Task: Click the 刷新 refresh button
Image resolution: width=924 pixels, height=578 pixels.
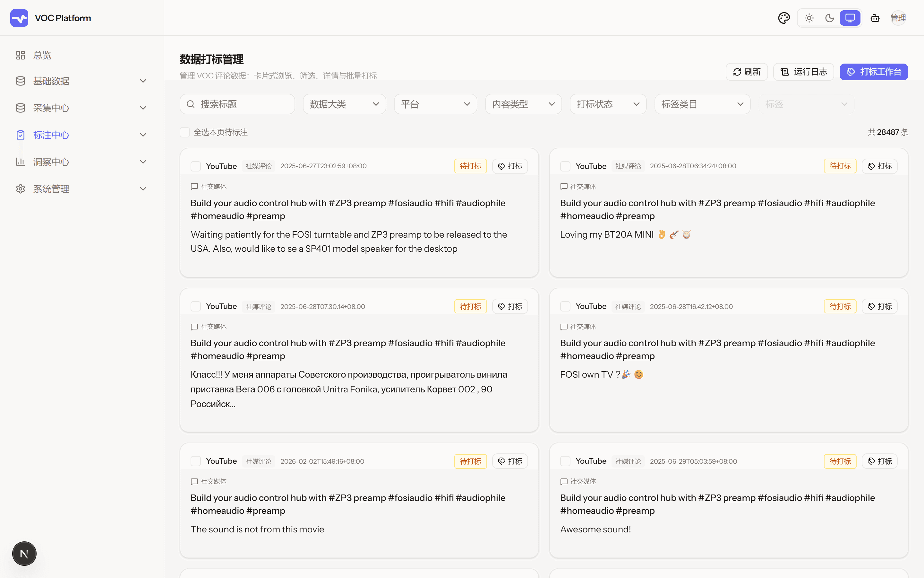Action: [747, 72]
